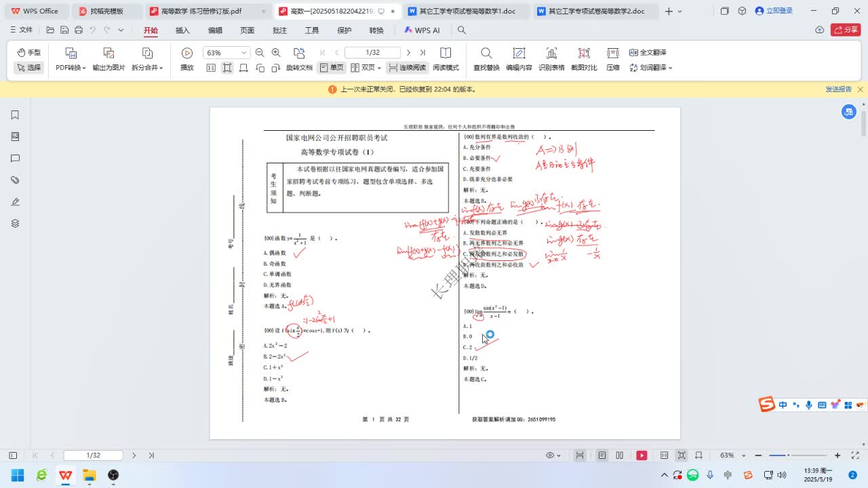The width and height of the screenshot is (868, 488).
Task: Click the save icon in quick access
Action: [64, 30]
